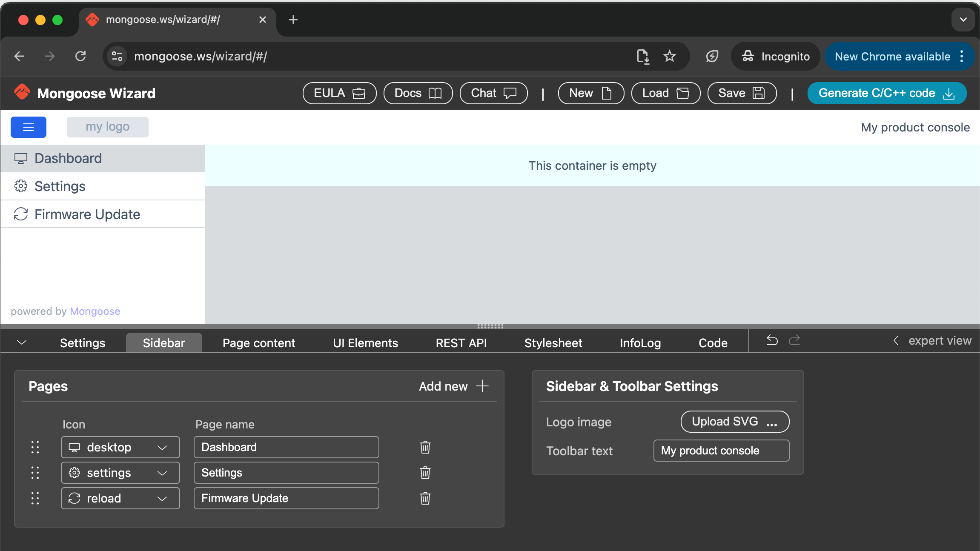Add a new page with the plus icon

pyautogui.click(x=482, y=386)
